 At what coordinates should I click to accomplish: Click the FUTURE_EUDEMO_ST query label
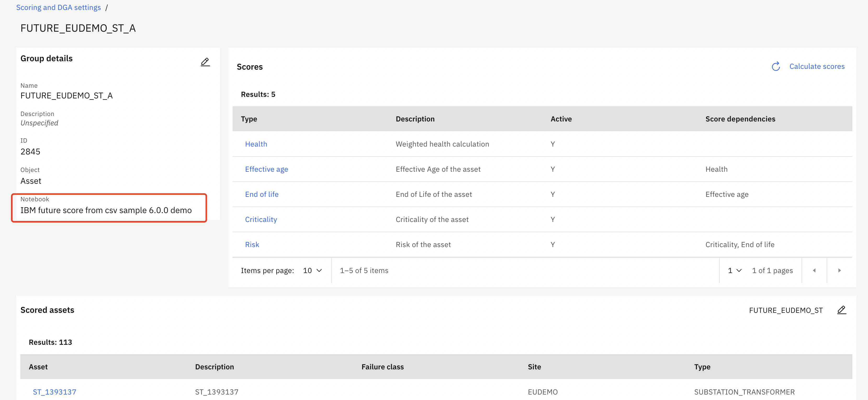coord(786,310)
